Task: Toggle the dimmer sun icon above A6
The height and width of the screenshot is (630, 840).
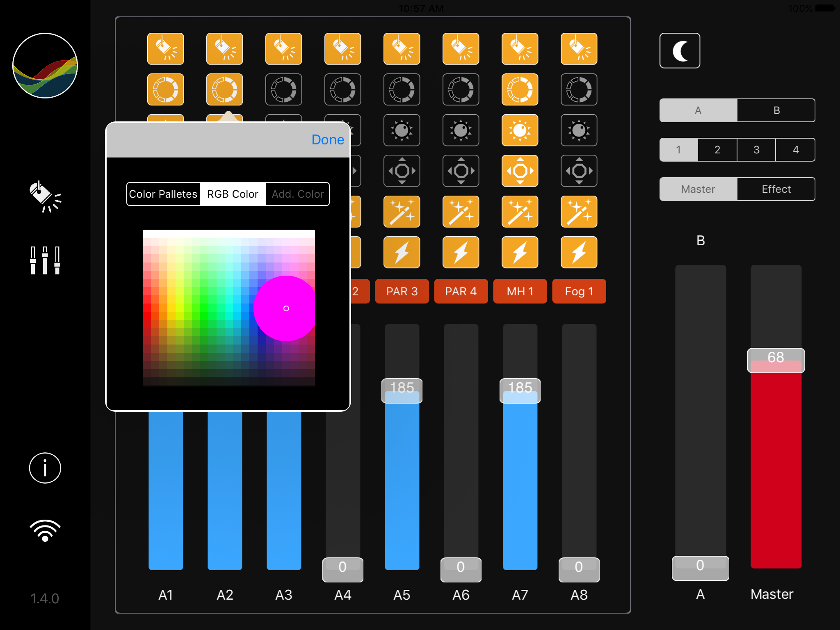Action: coord(461,130)
